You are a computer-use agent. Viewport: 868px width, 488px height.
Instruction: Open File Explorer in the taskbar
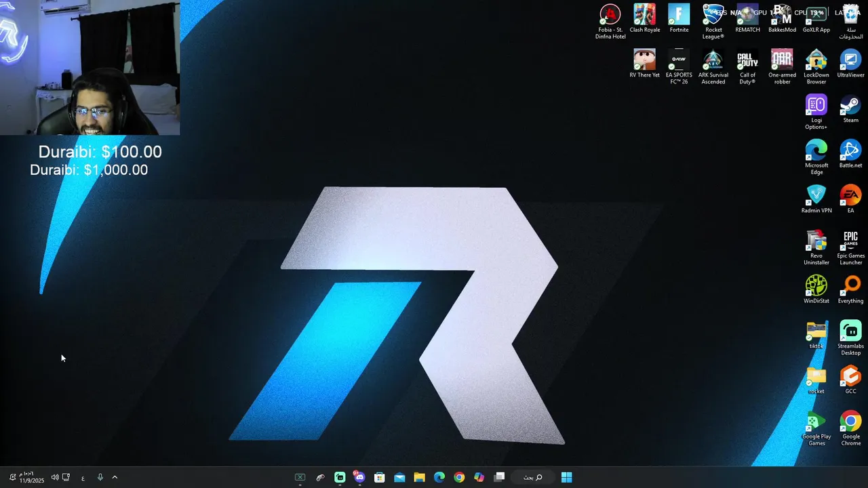pyautogui.click(x=419, y=477)
